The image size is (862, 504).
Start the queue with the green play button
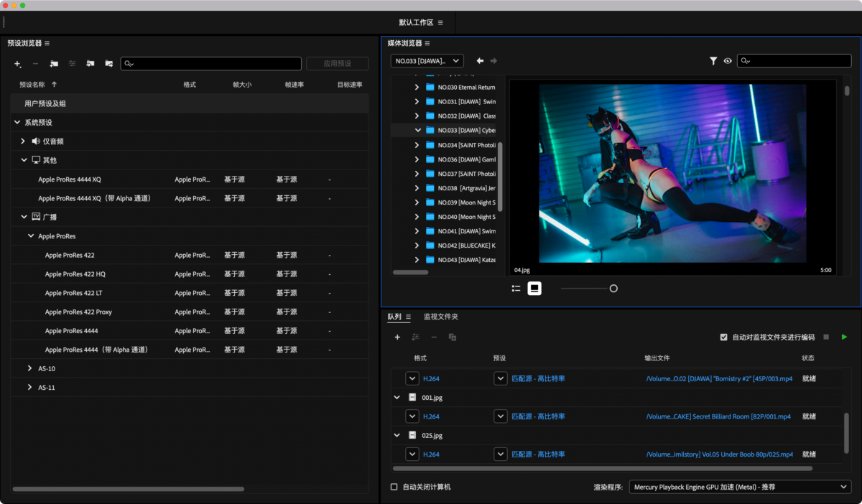[844, 337]
